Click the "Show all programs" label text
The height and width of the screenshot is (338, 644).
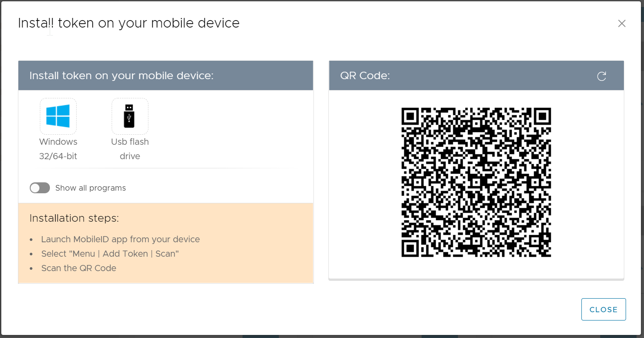tap(91, 188)
